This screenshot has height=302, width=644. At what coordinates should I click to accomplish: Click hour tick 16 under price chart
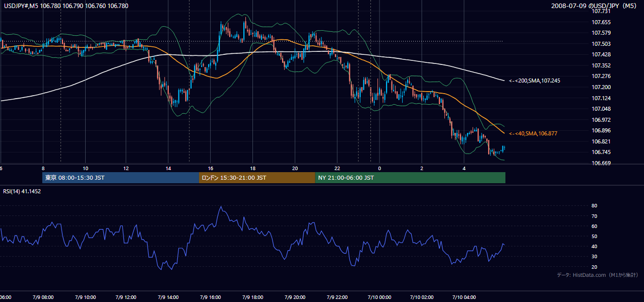tap(210, 168)
